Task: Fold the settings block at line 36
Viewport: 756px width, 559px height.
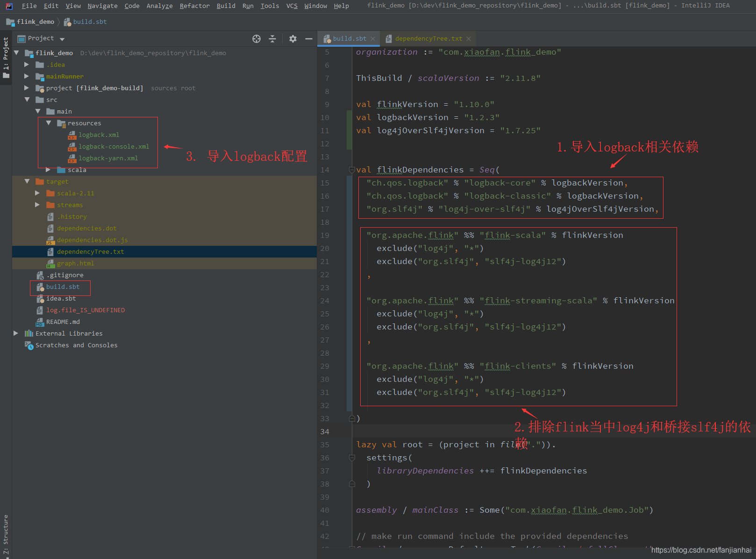Action: (352, 458)
